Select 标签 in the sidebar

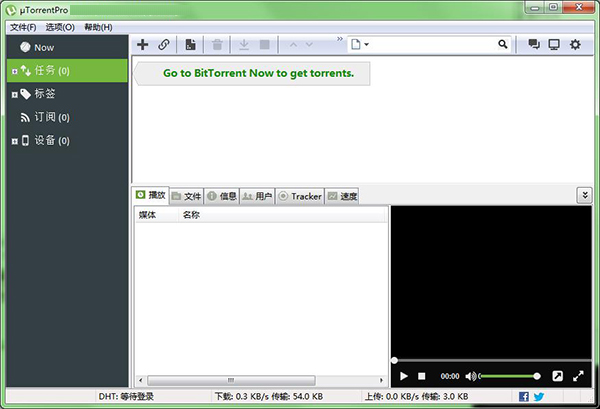[67, 94]
